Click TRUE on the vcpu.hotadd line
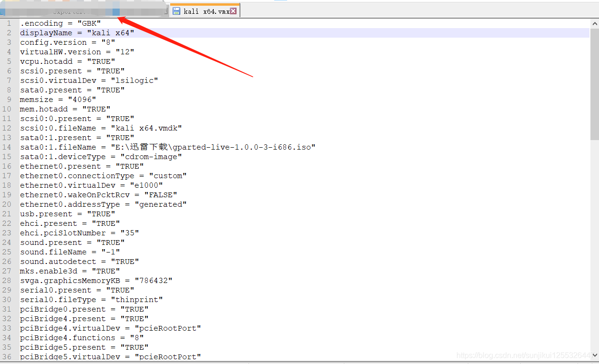Screen dimensions: 599x364 pyautogui.click(x=101, y=61)
